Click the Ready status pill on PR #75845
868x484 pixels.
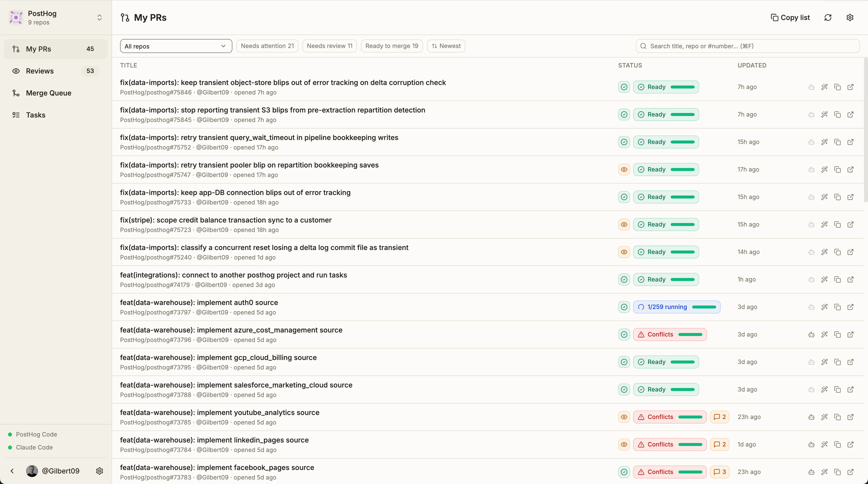[x=666, y=114]
